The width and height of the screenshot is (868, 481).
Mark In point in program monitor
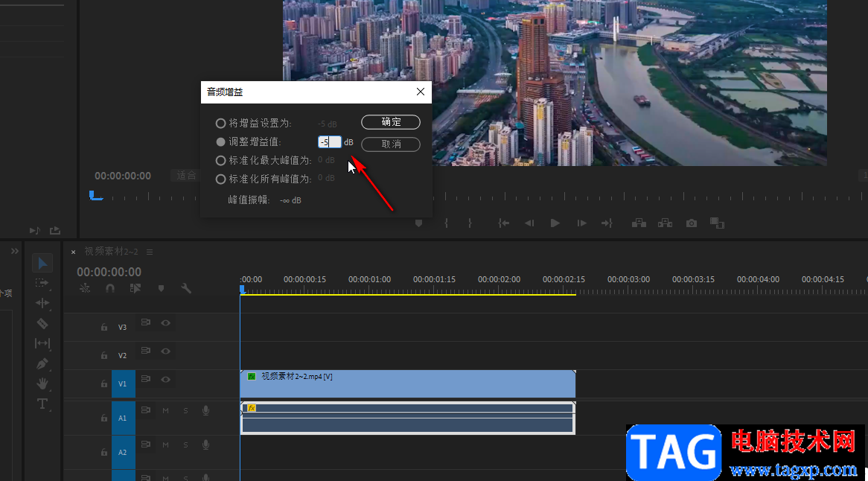(x=446, y=223)
